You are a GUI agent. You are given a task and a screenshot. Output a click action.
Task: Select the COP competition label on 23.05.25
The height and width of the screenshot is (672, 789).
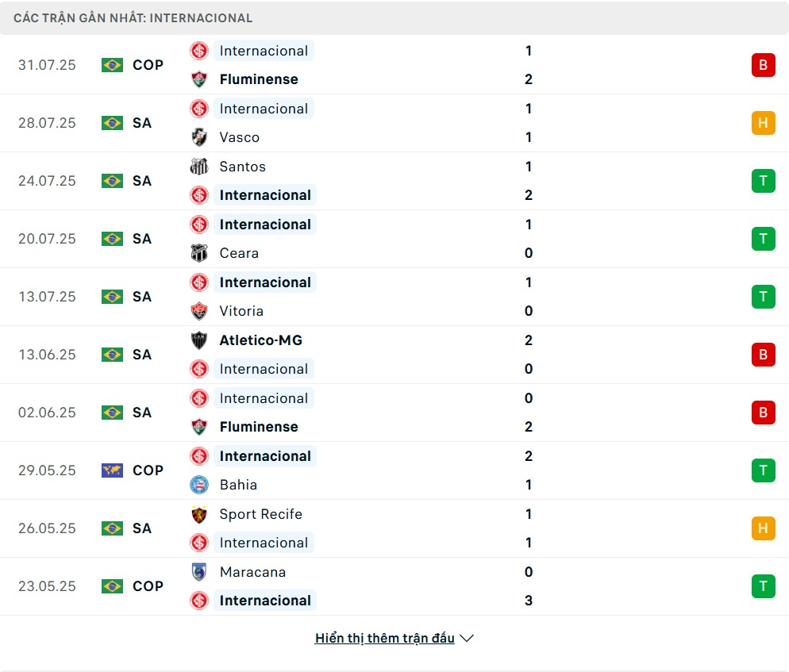tap(148, 586)
